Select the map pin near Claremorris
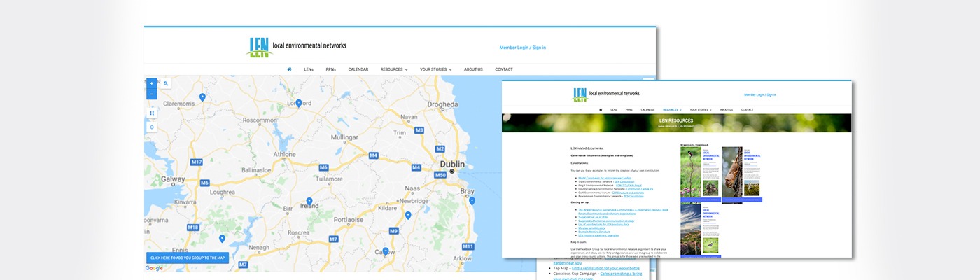The image size is (980, 280). (202, 97)
